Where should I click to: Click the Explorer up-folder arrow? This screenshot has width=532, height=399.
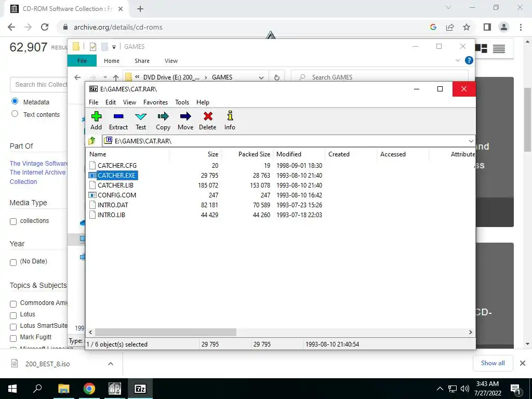click(x=116, y=77)
